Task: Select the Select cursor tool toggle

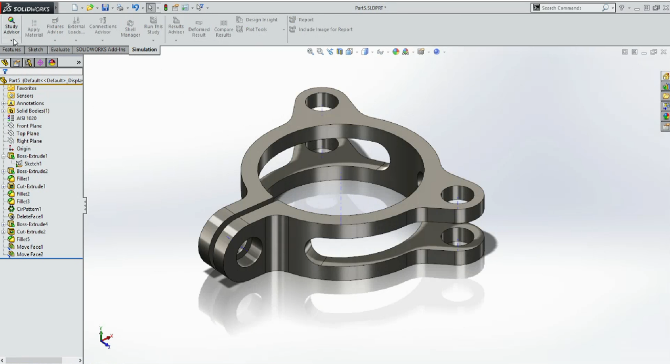Action: point(150,7)
